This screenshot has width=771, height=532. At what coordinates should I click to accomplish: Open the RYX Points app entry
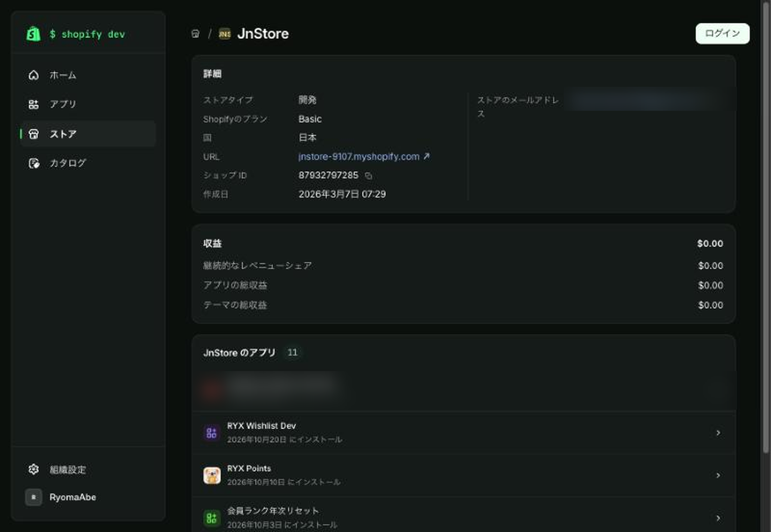[464, 476]
